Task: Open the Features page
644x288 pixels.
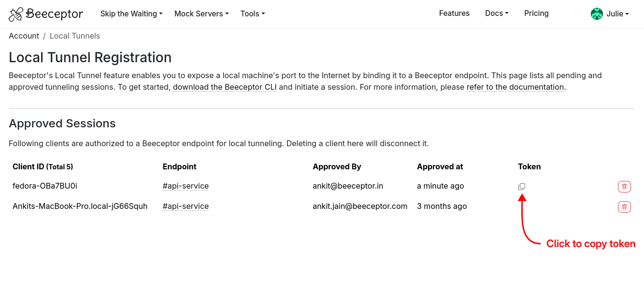Action: pos(454,14)
